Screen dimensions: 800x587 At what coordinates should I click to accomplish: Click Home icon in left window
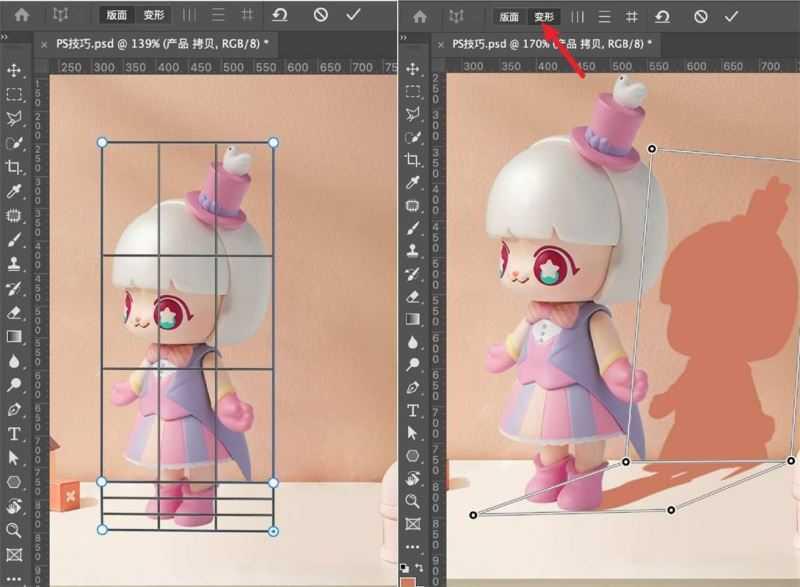(x=20, y=16)
